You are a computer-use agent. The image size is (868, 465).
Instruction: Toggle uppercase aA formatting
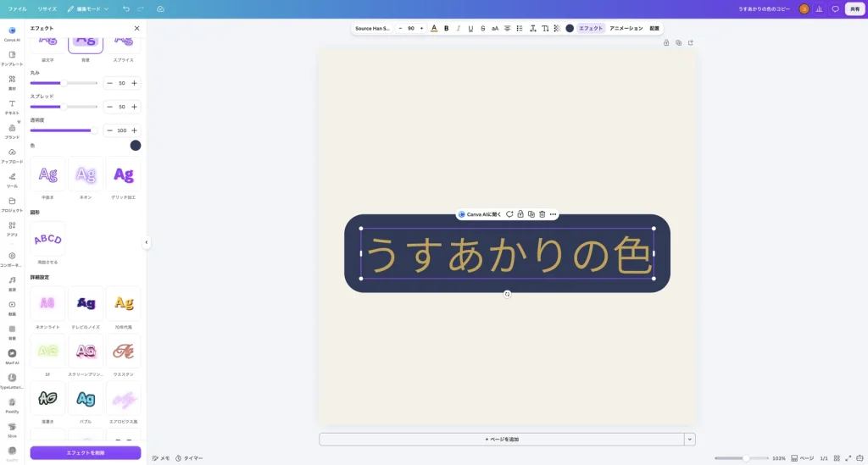495,28
